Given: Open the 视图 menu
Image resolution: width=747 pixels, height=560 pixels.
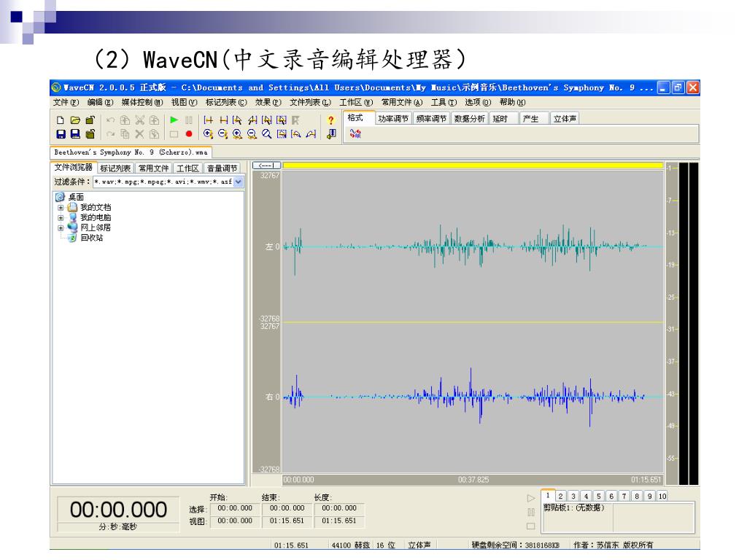Looking at the screenshot, I should 184,102.
